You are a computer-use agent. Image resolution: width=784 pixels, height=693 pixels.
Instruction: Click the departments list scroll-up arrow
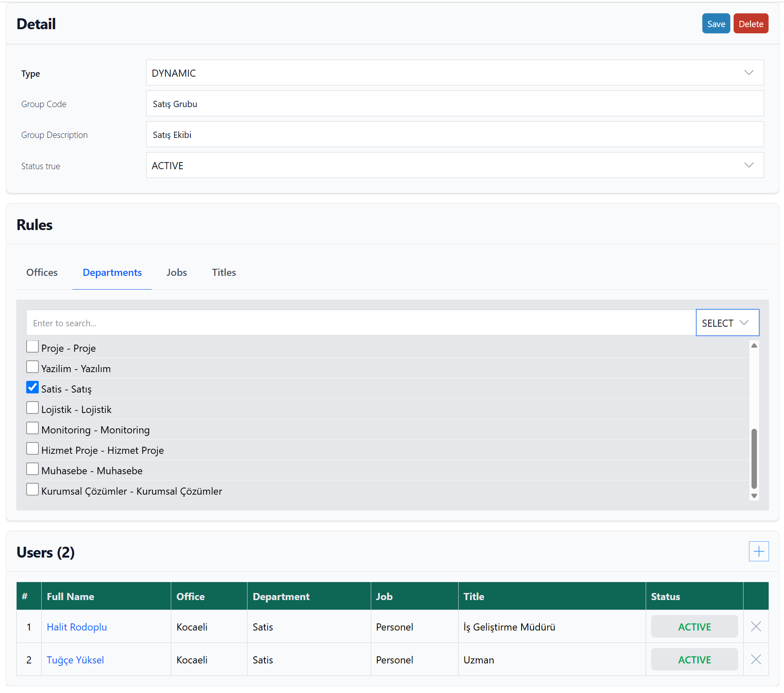(x=754, y=345)
